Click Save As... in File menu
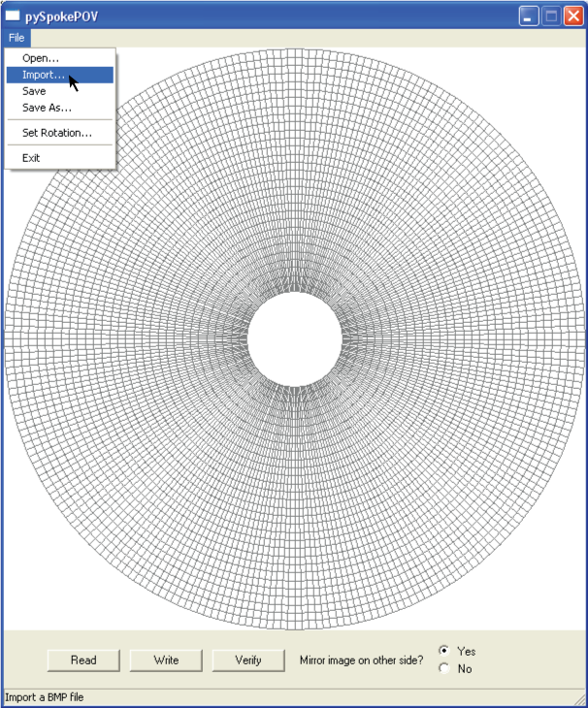 pyautogui.click(x=59, y=108)
